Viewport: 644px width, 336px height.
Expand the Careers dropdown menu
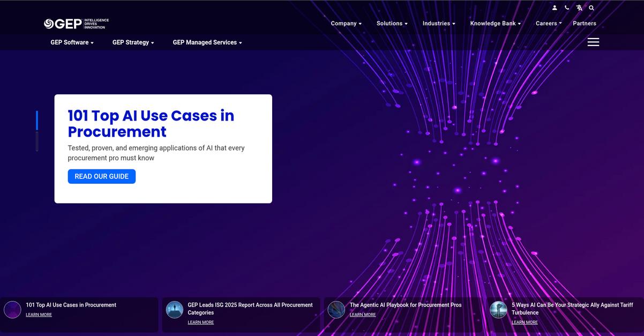pos(549,24)
